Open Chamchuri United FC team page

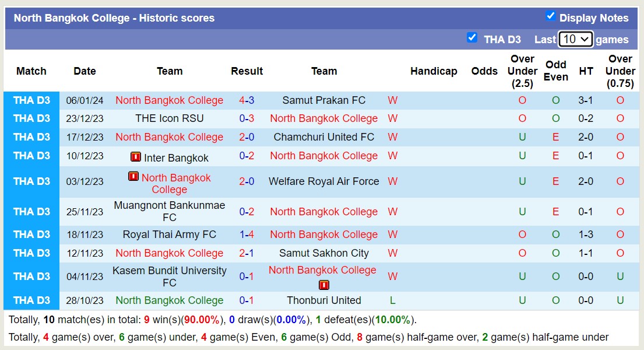[x=324, y=137]
